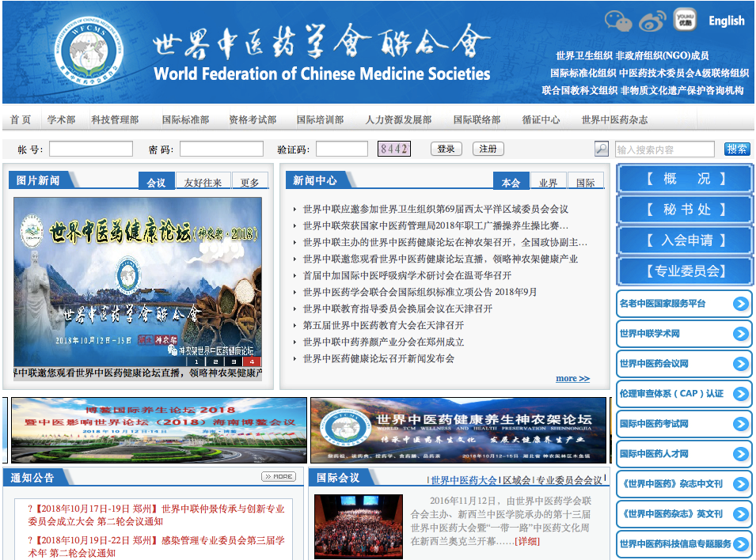Open the 【秘书处】 sidebar button
This screenshot has width=756, height=560.
[x=685, y=210]
